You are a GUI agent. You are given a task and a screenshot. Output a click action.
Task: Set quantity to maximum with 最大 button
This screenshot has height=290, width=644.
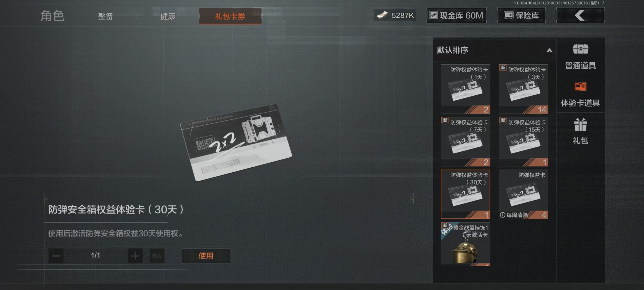(x=157, y=256)
